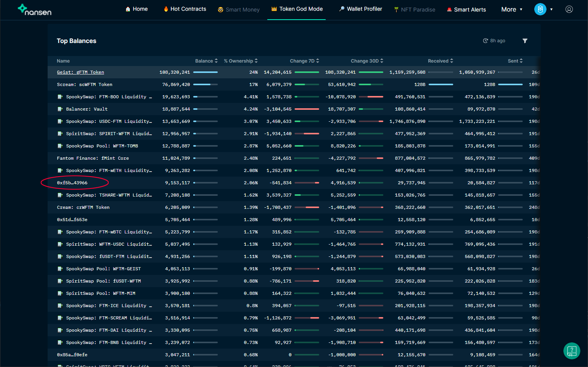The image size is (588, 367).
Task: Click contract icon for SpookySwap Pool: WFTM-GEIST
Action: (x=60, y=269)
